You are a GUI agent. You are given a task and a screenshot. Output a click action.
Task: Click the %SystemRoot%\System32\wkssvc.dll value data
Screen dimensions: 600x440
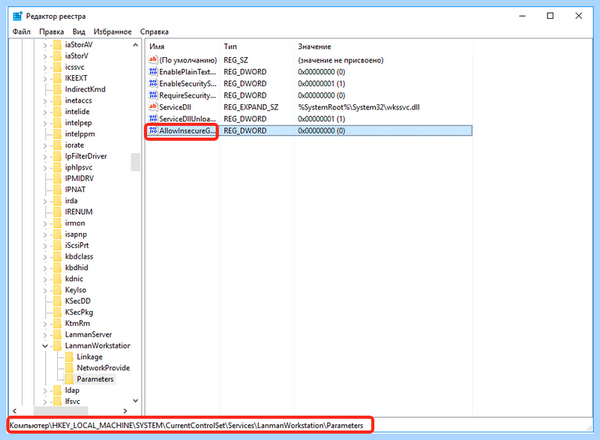[359, 107]
